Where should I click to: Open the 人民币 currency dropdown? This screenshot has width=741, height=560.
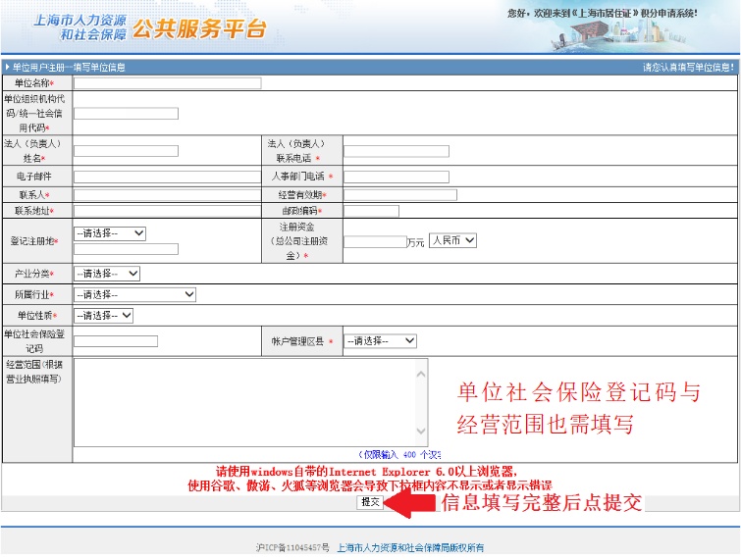[452, 240]
